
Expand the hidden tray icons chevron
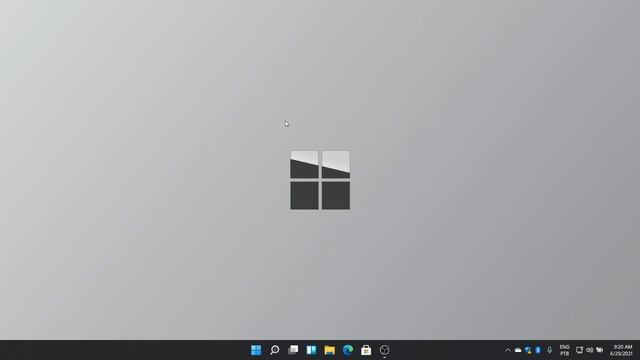tap(508, 350)
